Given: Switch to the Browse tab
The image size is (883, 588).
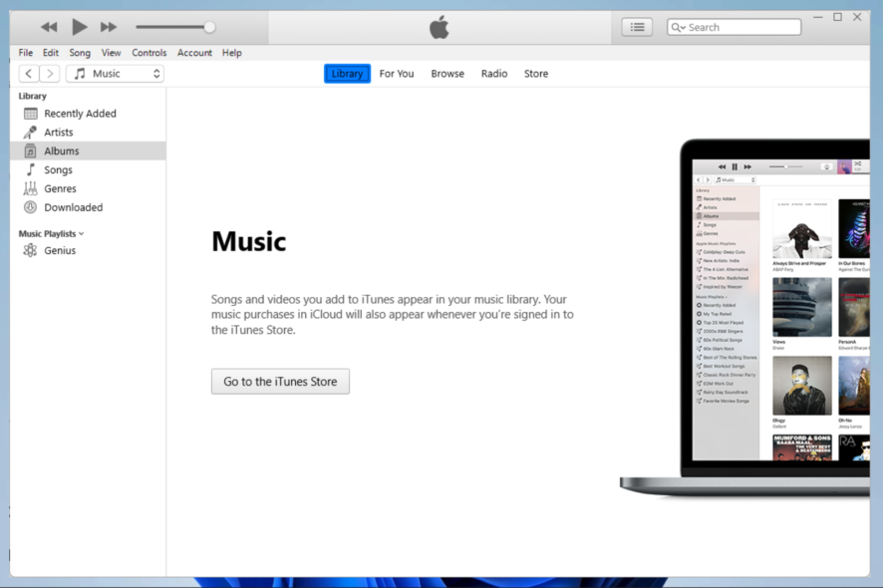Looking at the screenshot, I should [447, 73].
